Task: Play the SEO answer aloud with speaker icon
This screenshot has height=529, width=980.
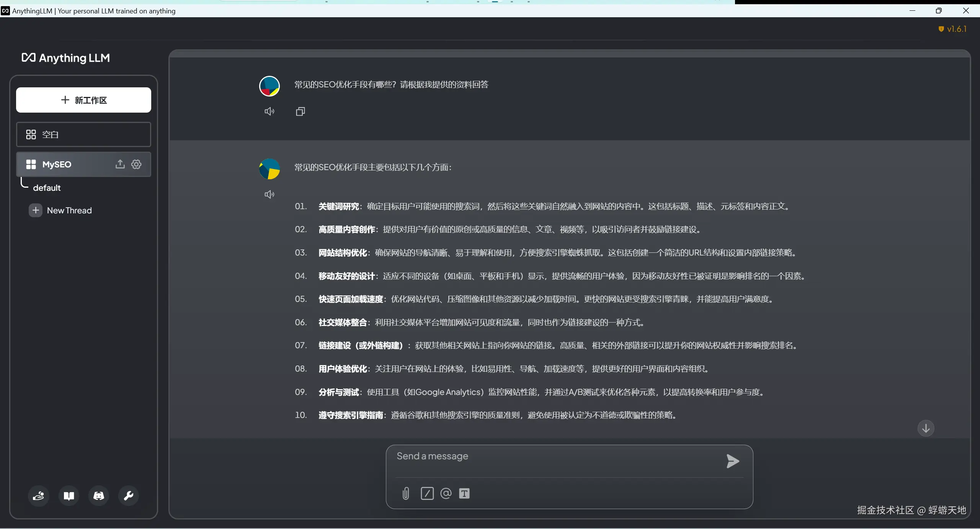Action: [269, 194]
